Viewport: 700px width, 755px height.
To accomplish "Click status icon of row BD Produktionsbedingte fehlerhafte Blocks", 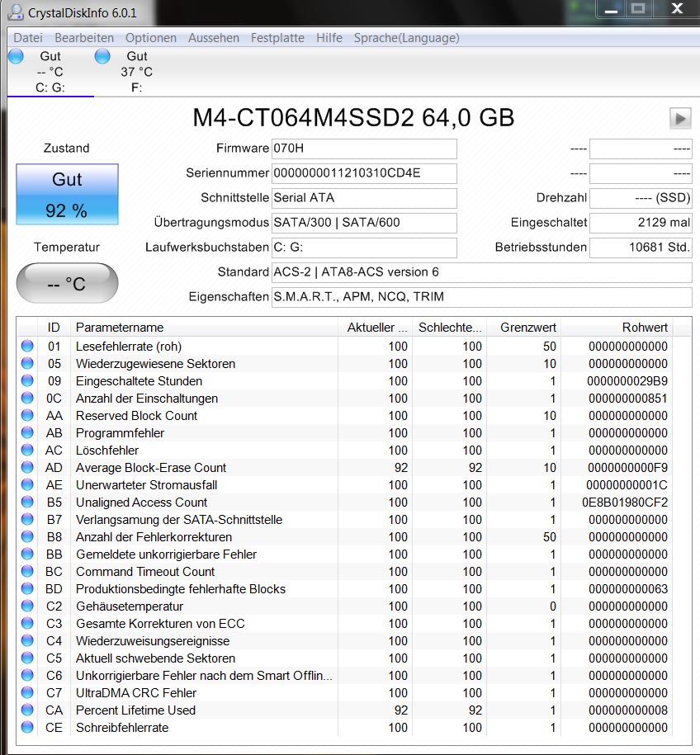I will (x=27, y=588).
